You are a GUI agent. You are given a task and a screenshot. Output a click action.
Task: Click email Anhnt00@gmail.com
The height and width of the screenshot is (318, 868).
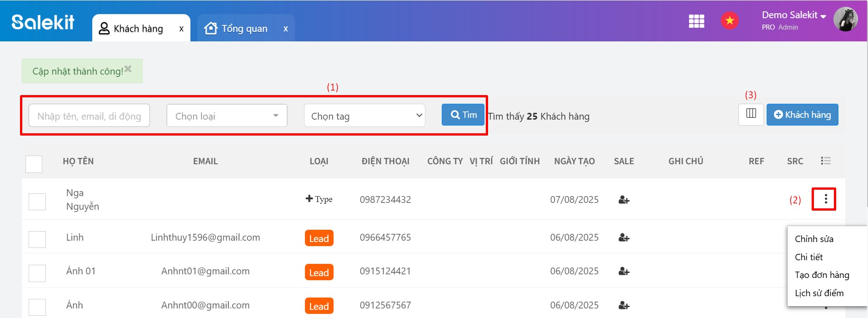click(x=205, y=305)
